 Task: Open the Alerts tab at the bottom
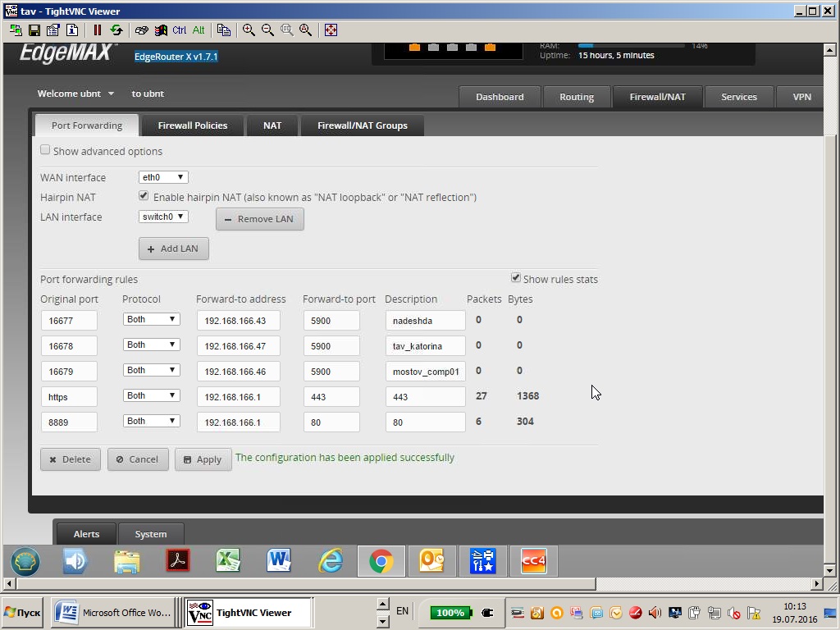point(86,534)
